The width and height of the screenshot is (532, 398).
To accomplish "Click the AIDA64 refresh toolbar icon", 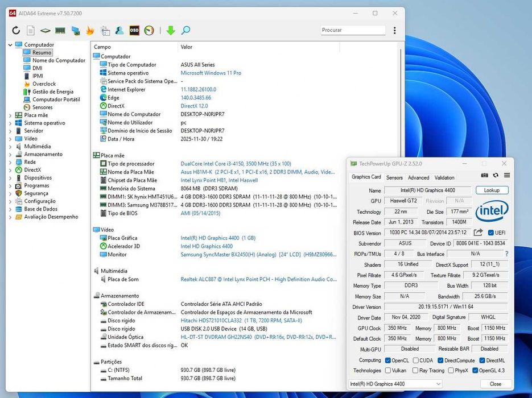I will coord(16,31).
